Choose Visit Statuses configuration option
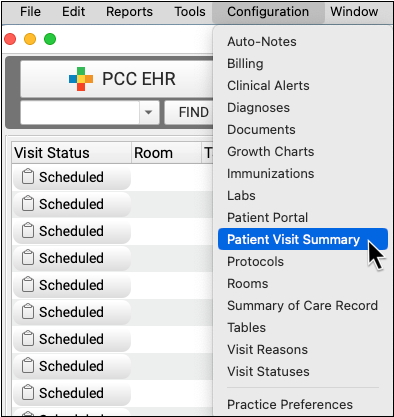The height and width of the screenshot is (417, 394). tap(268, 371)
